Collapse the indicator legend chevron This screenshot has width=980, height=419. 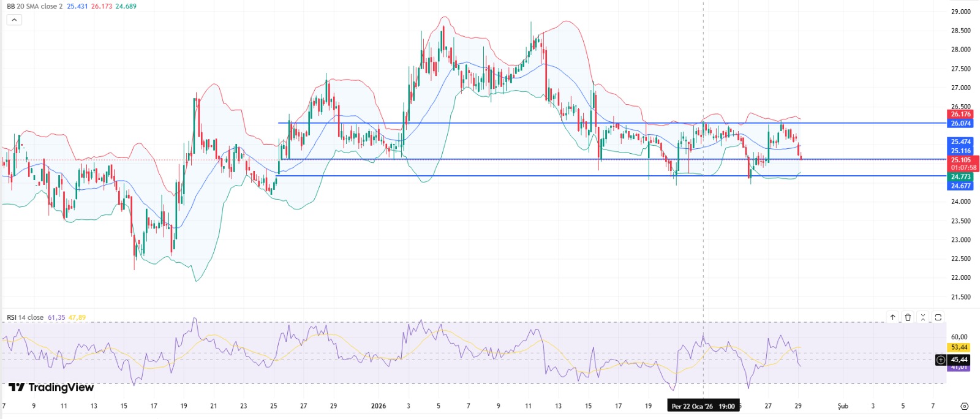(14, 20)
